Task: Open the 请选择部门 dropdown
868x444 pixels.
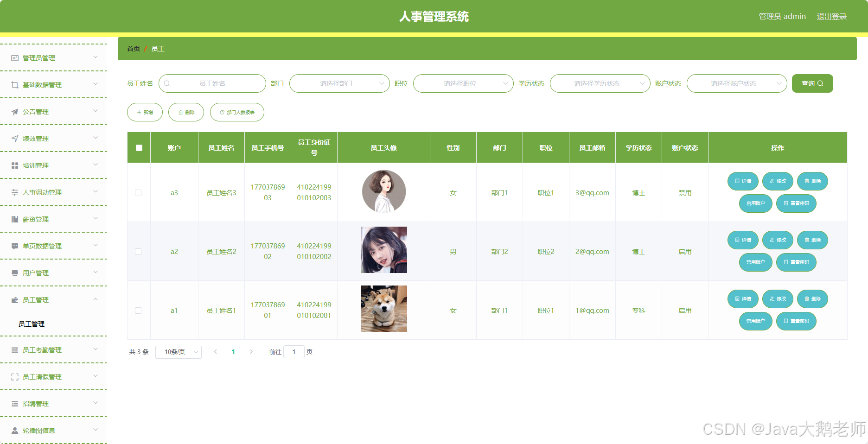Action: [x=339, y=83]
